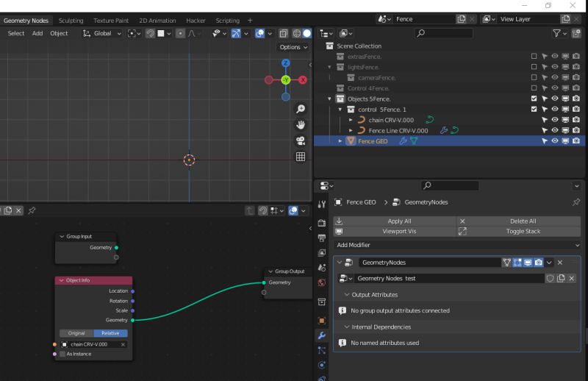The width and height of the screenshot is (588, 381).
Task: Pin the Properties editor context
Action: tap(576, 202)
